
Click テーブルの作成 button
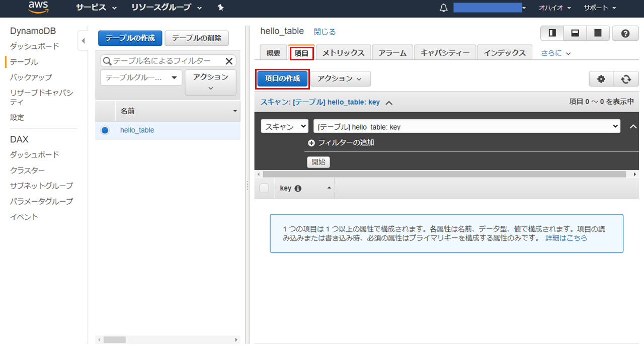pos(130,38)
